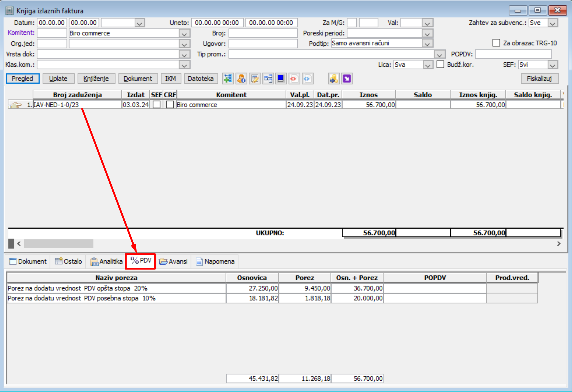Image resolution: width=572 pixels, height=392 pixels.
Task: Click the Uplate button
Action: coord(58,79)
